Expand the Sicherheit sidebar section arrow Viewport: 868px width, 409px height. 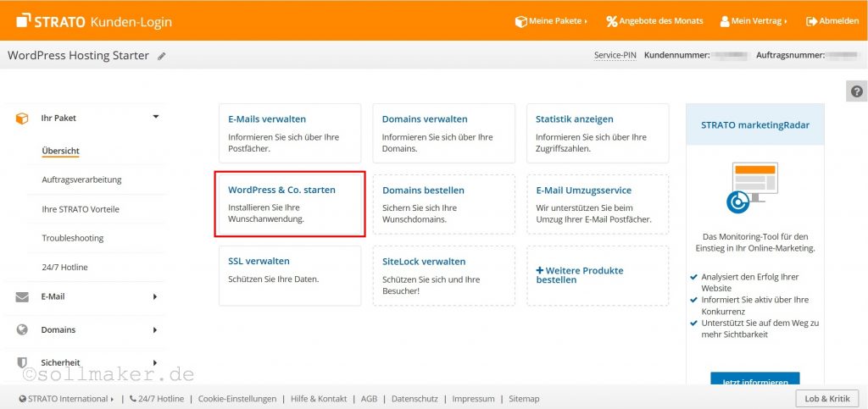155,363
